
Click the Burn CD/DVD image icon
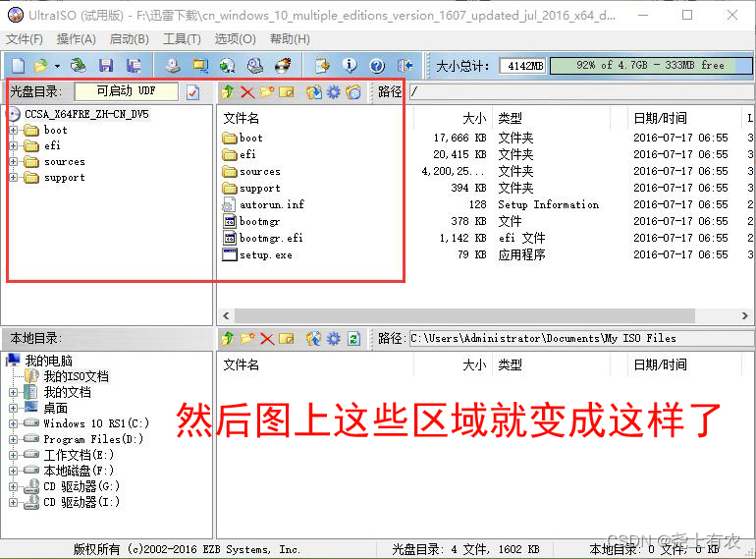tap(283, 65)
